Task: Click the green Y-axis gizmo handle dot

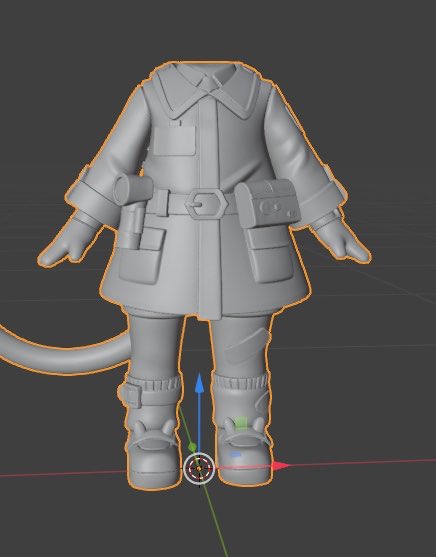Action: tap(192, 447)
